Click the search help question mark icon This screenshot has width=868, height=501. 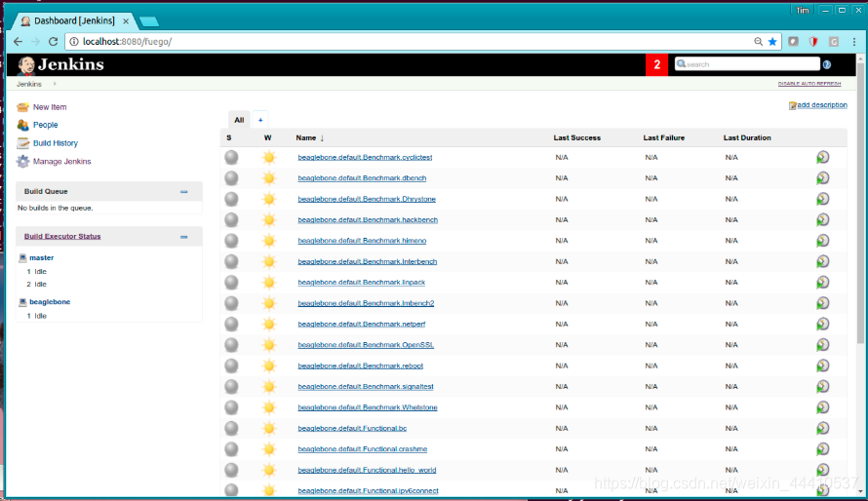pos(826,64)
